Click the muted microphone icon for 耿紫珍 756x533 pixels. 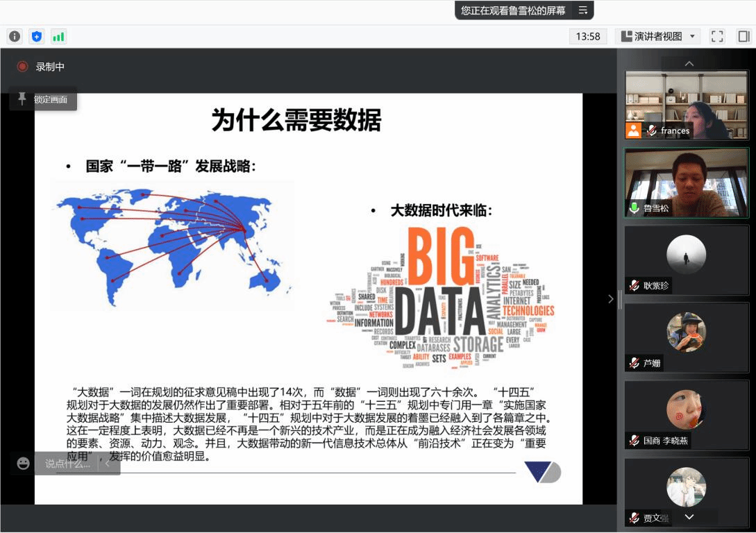pos(634,285)
